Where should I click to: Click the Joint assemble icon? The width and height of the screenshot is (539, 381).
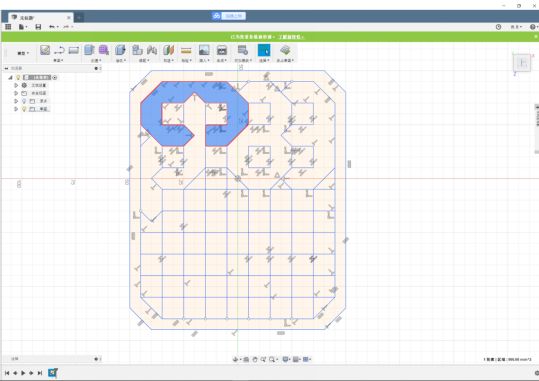pos(152,50)
